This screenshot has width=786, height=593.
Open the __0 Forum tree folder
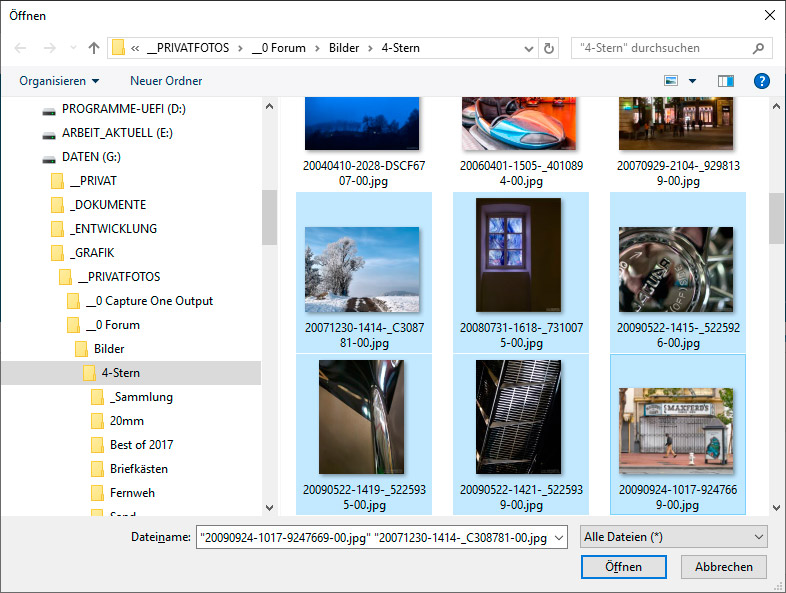pyautogui.click(x=113, y=325)
